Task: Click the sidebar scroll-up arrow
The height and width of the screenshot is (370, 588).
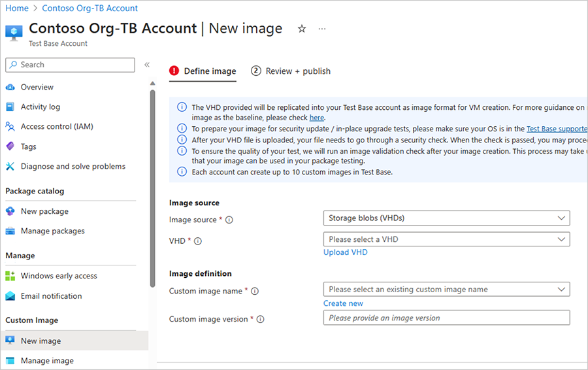Action: pos(152,83)
